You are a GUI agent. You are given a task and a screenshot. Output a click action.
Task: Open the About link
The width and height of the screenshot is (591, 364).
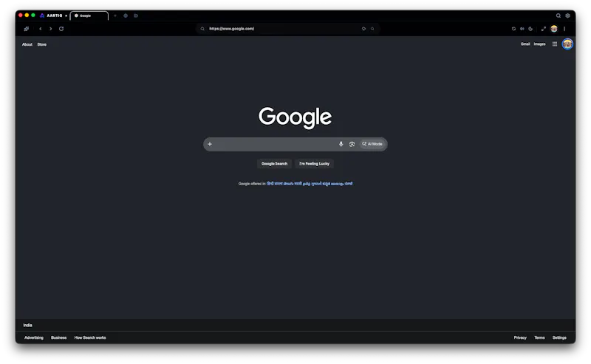click(x=27, y=44)
